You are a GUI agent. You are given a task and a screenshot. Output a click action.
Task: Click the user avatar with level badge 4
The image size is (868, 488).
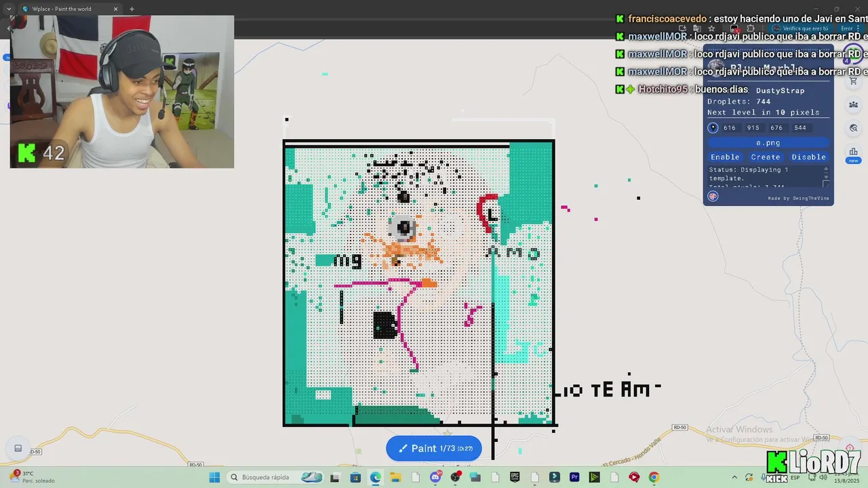tap(854, 54)
